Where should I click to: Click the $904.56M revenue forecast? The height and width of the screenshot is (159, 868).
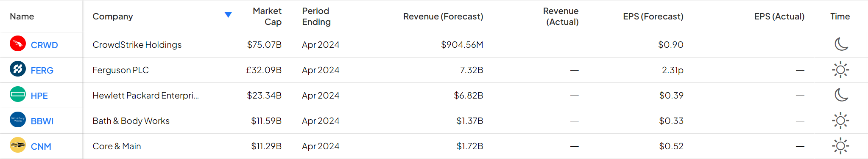[x=462, y=44]
